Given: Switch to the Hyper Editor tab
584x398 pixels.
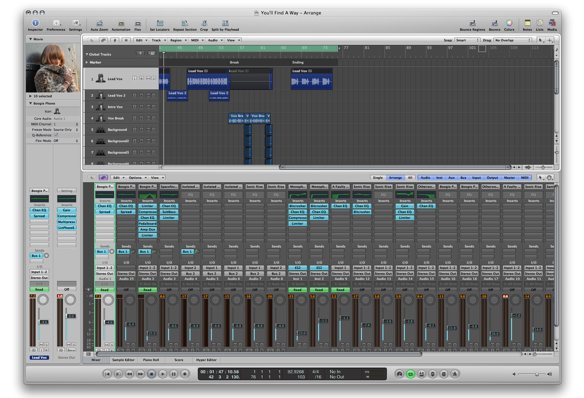Looking at the screenshot, I should tap(206, 360).
